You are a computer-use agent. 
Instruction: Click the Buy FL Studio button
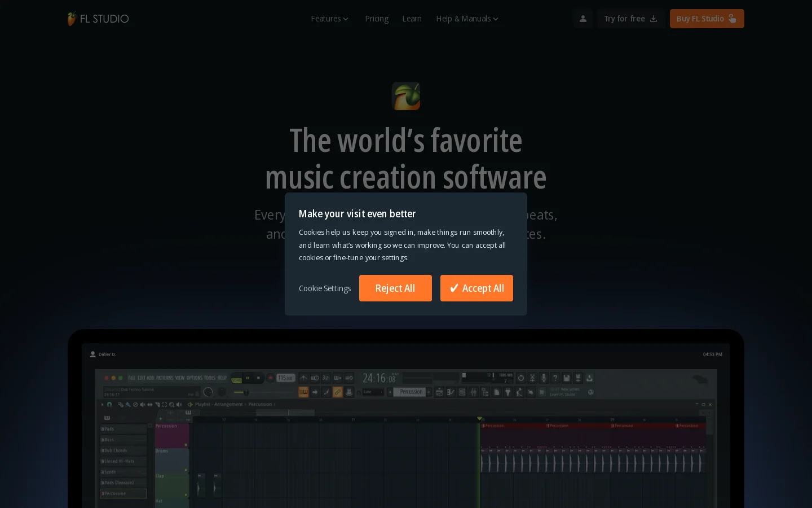[x=707, y=19]
